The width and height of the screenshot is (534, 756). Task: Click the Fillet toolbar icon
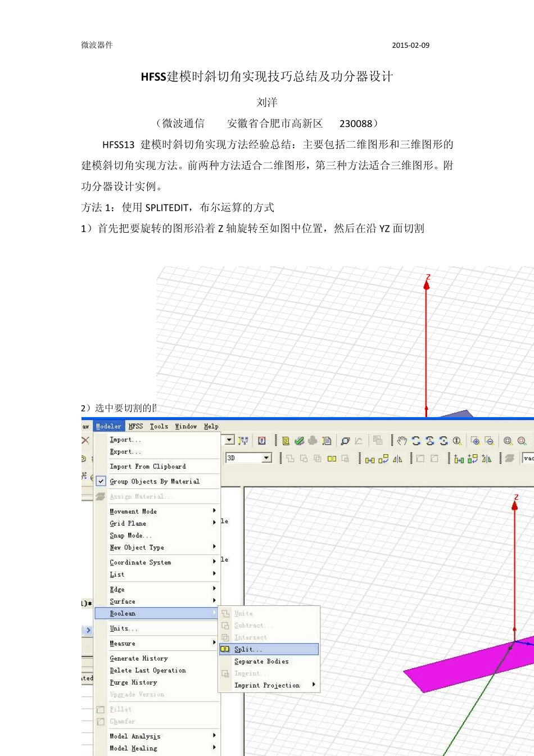tap(420, 459)
